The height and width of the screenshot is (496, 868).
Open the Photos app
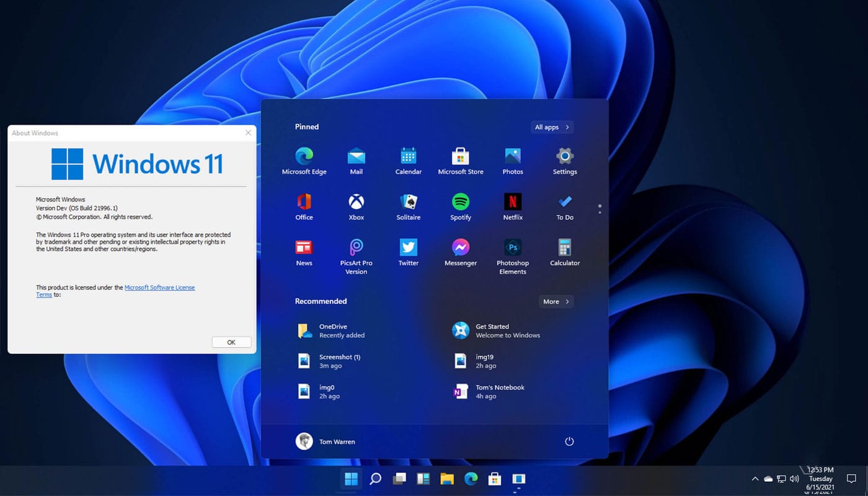(513, 161)
